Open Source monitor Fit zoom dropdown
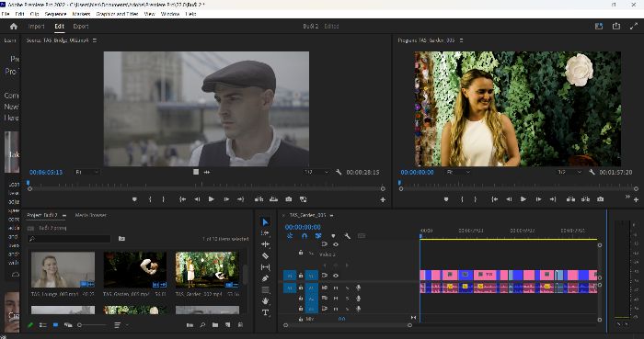 tap(87, 172)
